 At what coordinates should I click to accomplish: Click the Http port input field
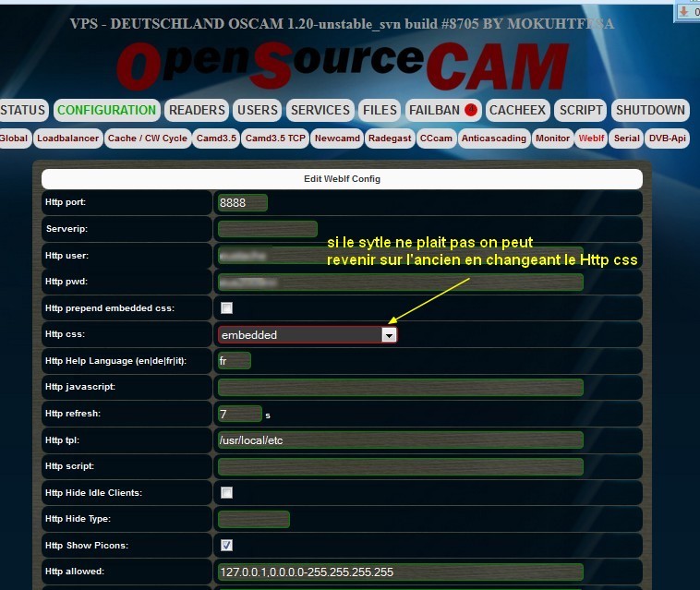[242, 202]
